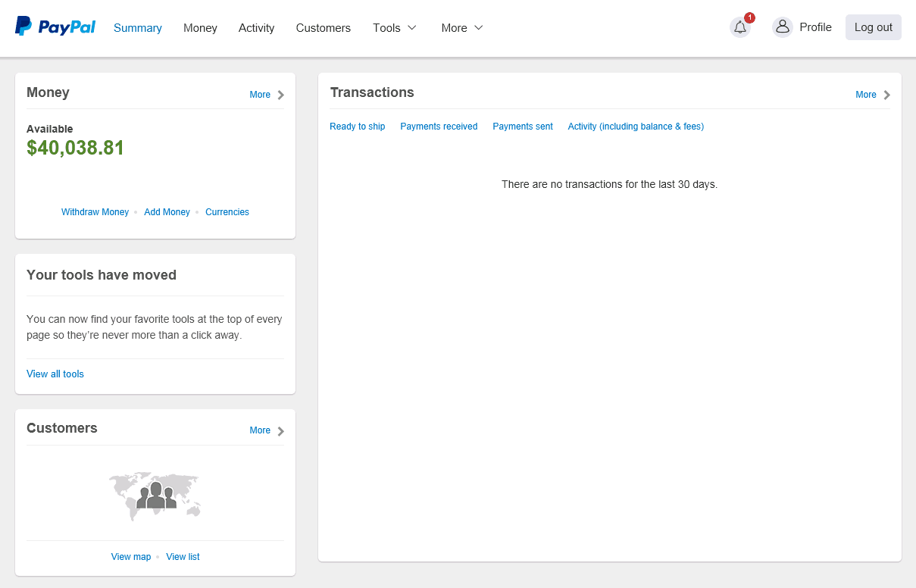Click the Withdraw Money link
The width and height of the screenshot is (916, 588).
[x=95, y=212]
